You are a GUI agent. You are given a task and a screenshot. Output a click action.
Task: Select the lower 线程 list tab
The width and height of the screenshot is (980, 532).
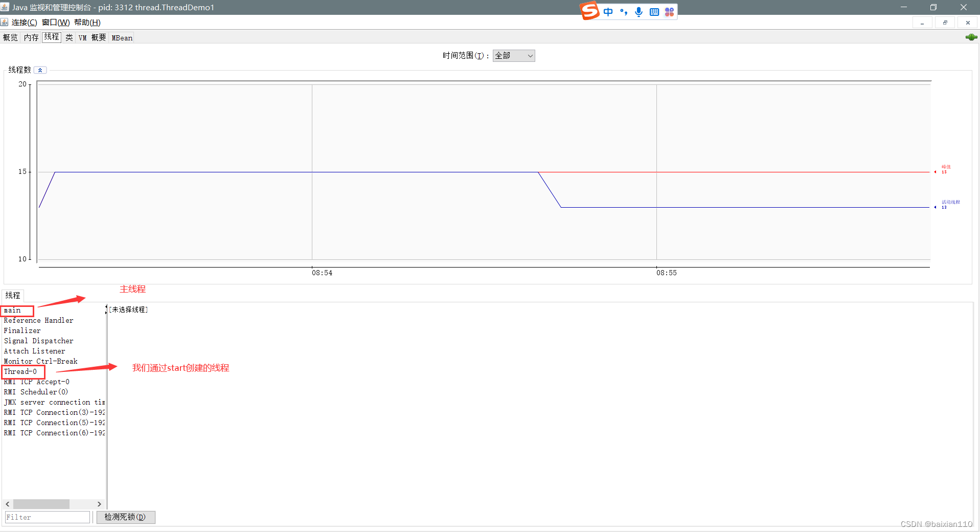coord(13,295)
